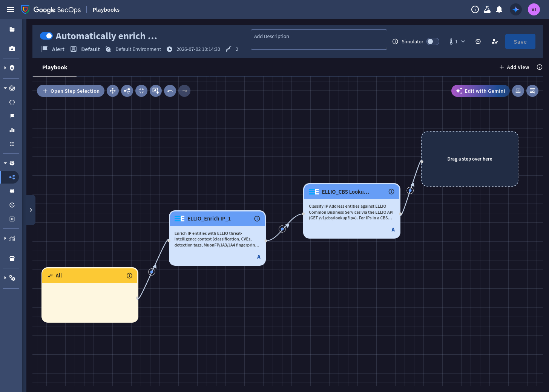Open the VI user avatar menu
The width and height of the screenshot is (549, 392).
[x=534, y=9]
